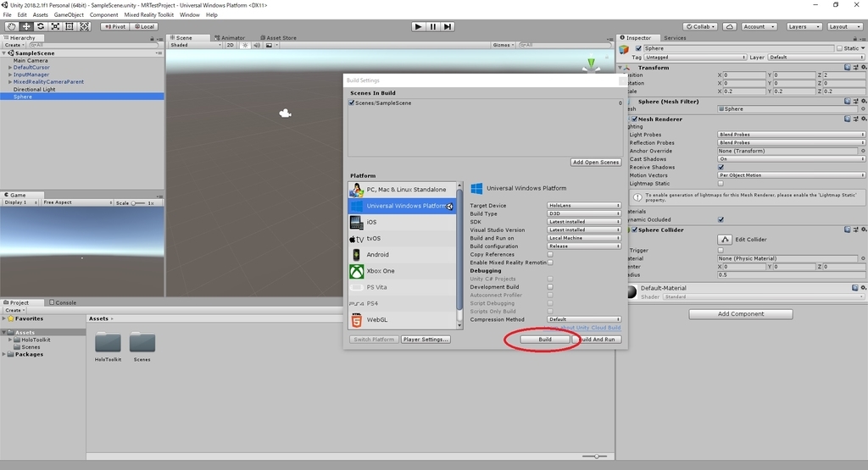This screenshot has height=470, width=868.
Task: Toggle Sphere object active checkbox
Action: point(639,48)
